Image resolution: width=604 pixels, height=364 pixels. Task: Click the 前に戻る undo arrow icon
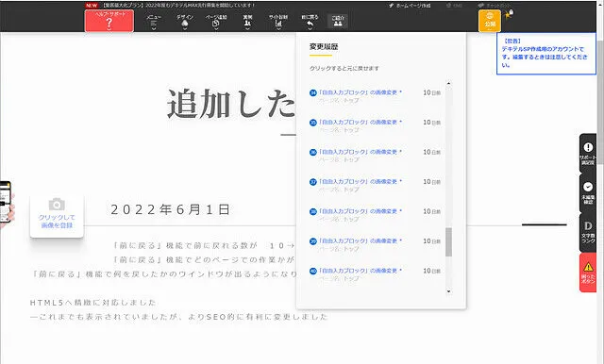(310, 21)
